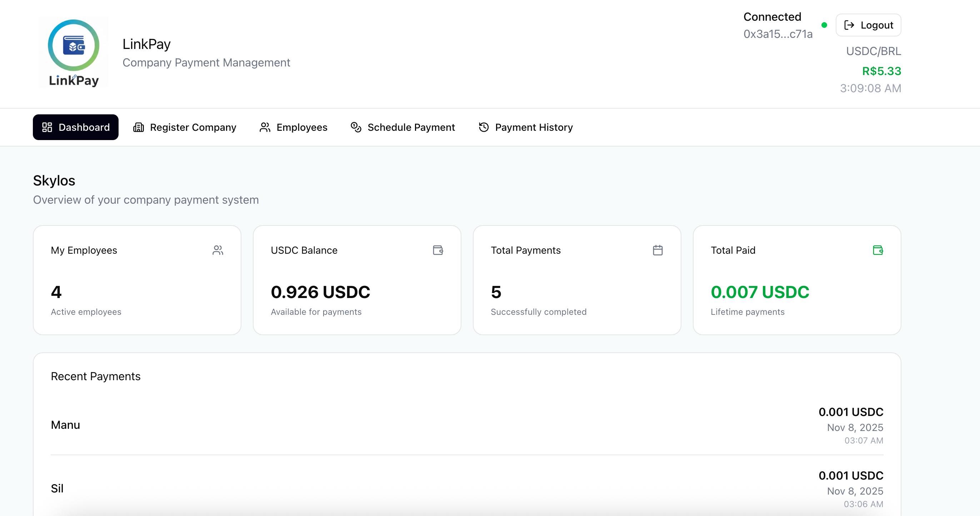The image size is (980, 516).
Task: Click the R$5.33 exchange rate value
Action: tap(881, 71)
